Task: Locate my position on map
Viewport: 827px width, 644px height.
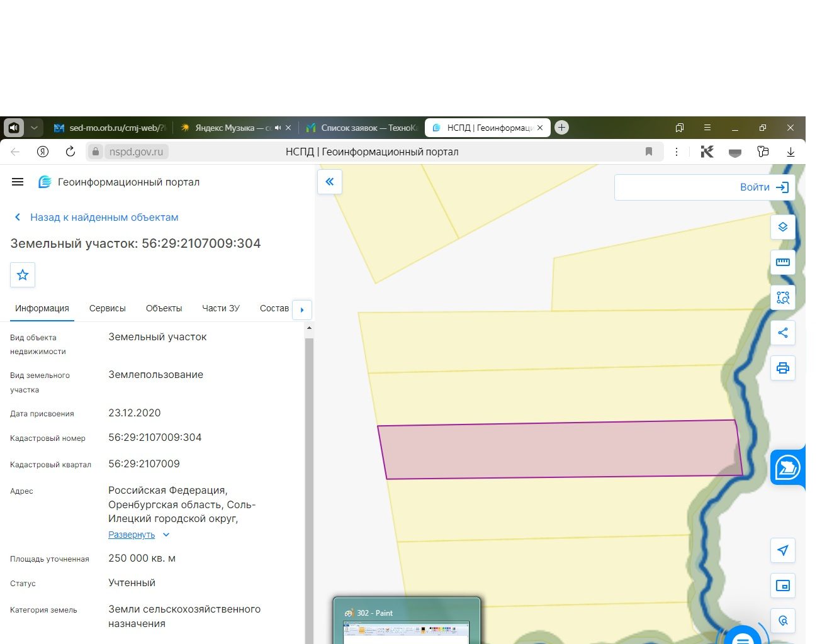Action: 783,550
